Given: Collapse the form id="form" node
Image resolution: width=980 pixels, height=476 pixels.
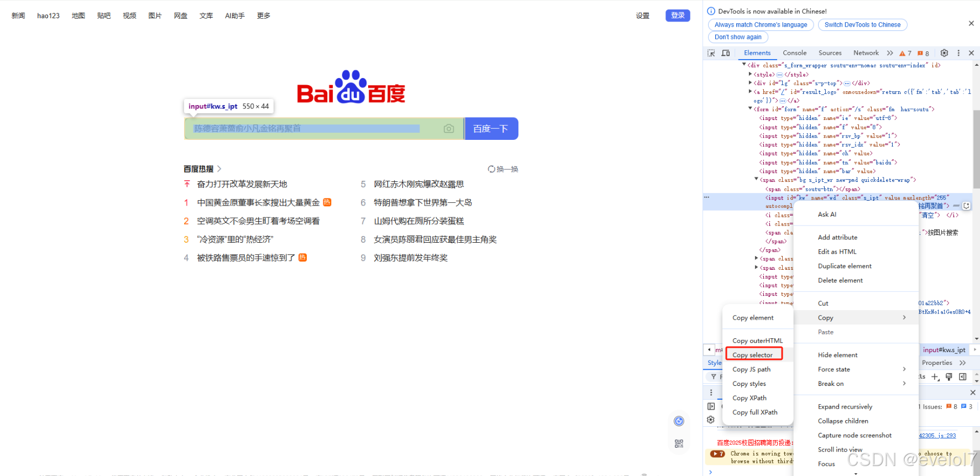Looking at the screenshot, I should (750, 109).
